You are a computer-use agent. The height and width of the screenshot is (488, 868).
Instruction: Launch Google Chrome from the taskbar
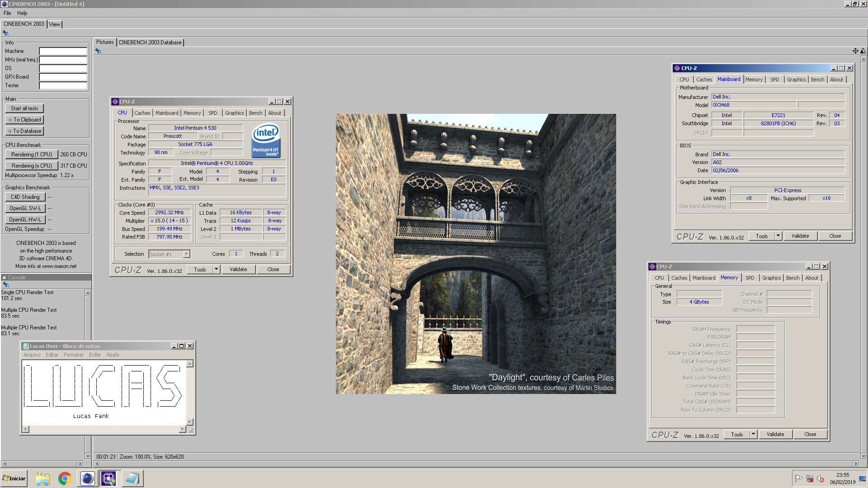65,479
